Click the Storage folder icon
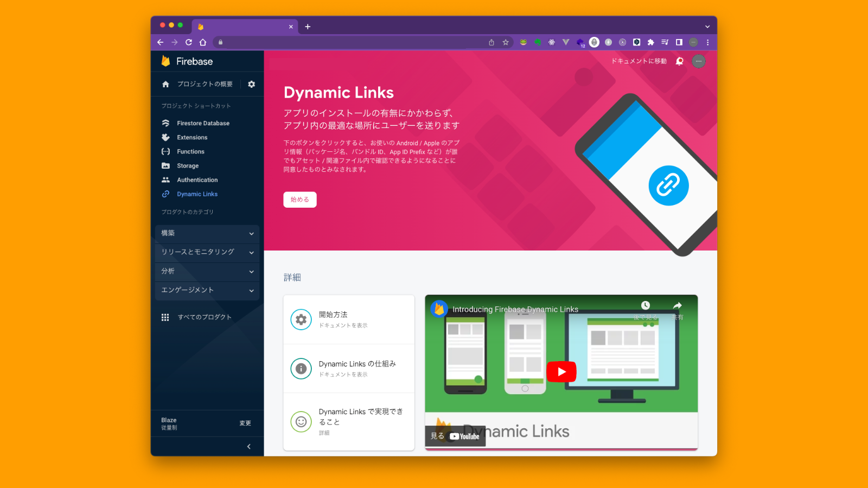This screenshot has width=868, height=488. click(x=165, y=165)
